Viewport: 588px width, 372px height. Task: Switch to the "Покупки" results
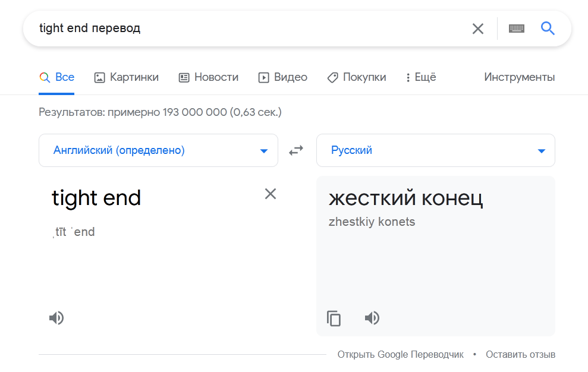point(357,77)
